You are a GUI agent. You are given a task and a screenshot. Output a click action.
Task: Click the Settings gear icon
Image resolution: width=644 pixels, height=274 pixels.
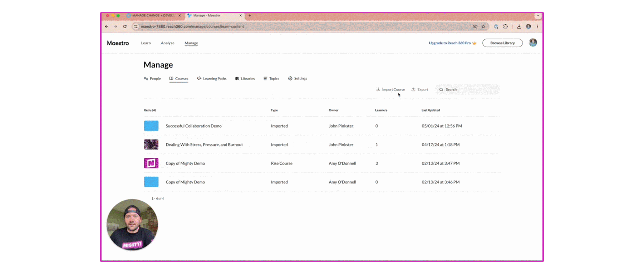[x=290, y=78]
